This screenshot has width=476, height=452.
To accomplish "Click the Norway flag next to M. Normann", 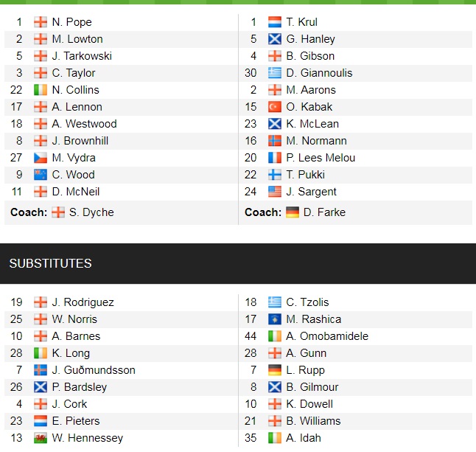I will point(274,141).
